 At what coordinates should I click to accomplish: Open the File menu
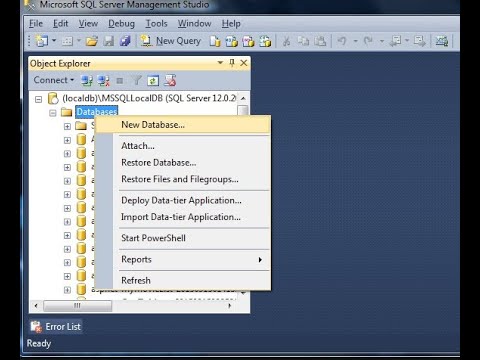36,24
